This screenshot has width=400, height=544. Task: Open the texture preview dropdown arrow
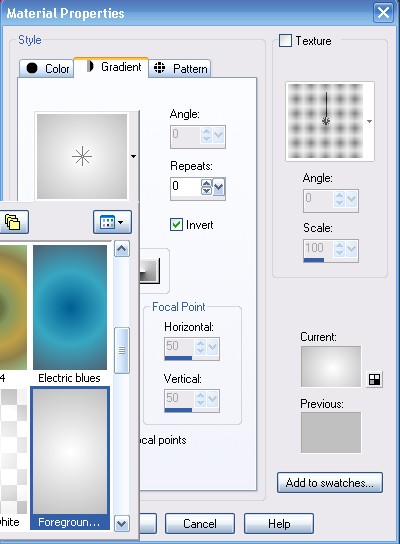click(369, 121)
